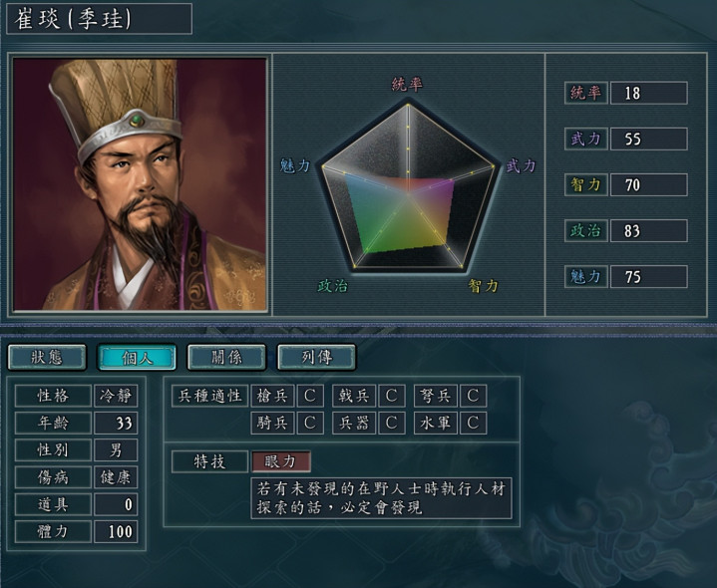Click the officer portrait image
The image size is (717, 588).
pos(140,184)
